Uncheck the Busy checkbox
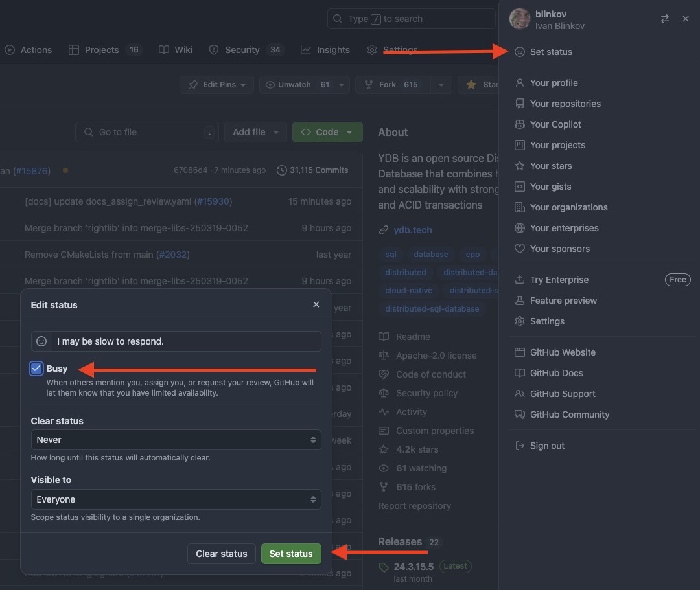Screen dimensions: 700x590 click(36, 369)
